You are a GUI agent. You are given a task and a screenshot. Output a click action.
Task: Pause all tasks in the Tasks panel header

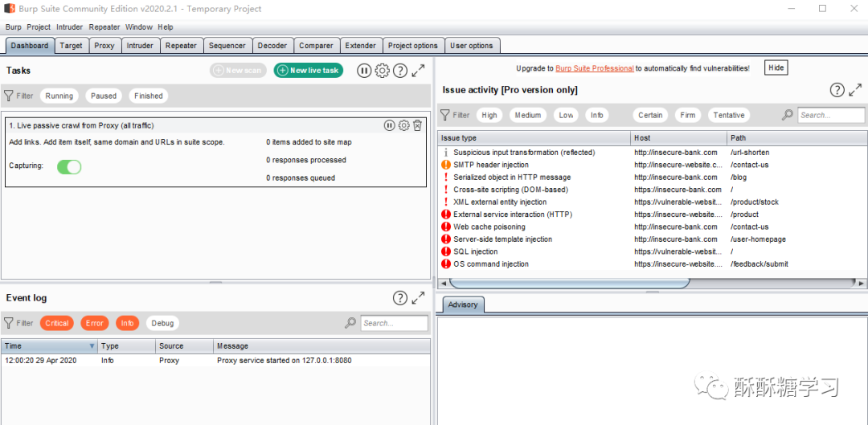[x=364, y=70]
